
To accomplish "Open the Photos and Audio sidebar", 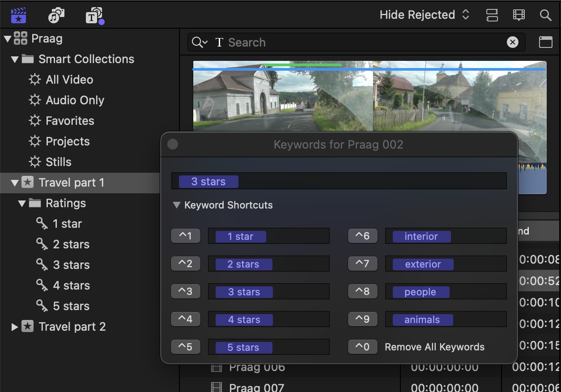I will [x=56, y=16].
